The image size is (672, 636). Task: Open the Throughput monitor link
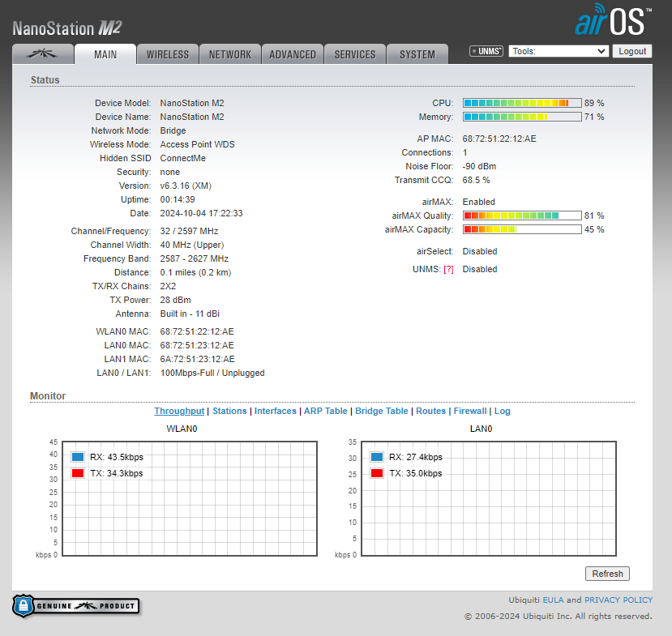179,411
